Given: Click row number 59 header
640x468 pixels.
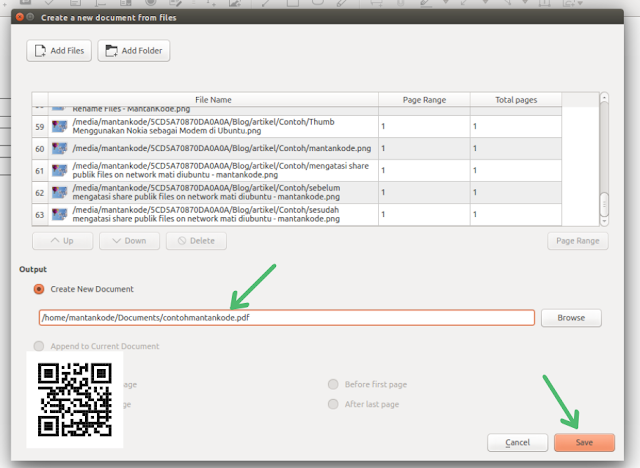Looking at the screenshot, I should point(40,126).
